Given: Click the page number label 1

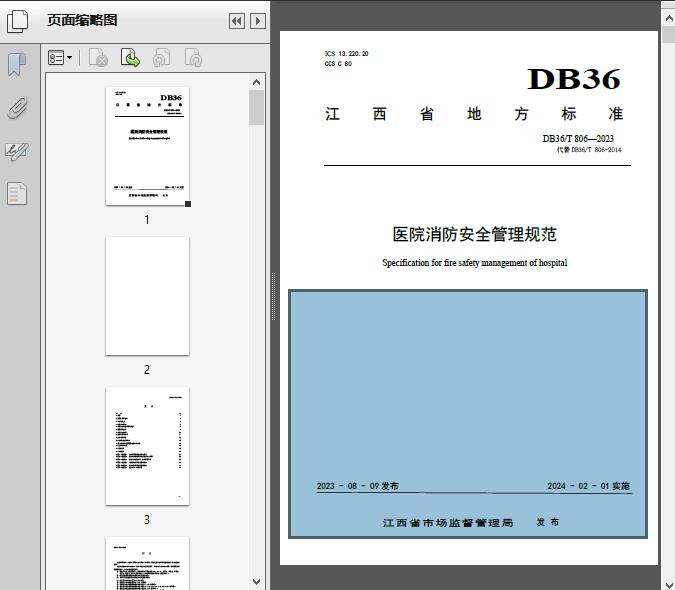Looking at the screenshot, I should click(147, 219).
